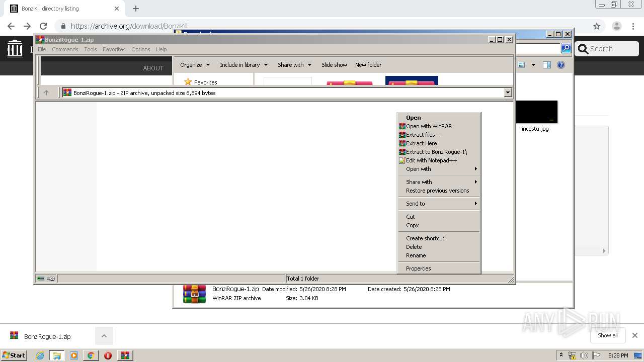The height and width of the screenshot is (362, 644).
Task: Open WinRAR Favorites menu
Action: (114, 49)
